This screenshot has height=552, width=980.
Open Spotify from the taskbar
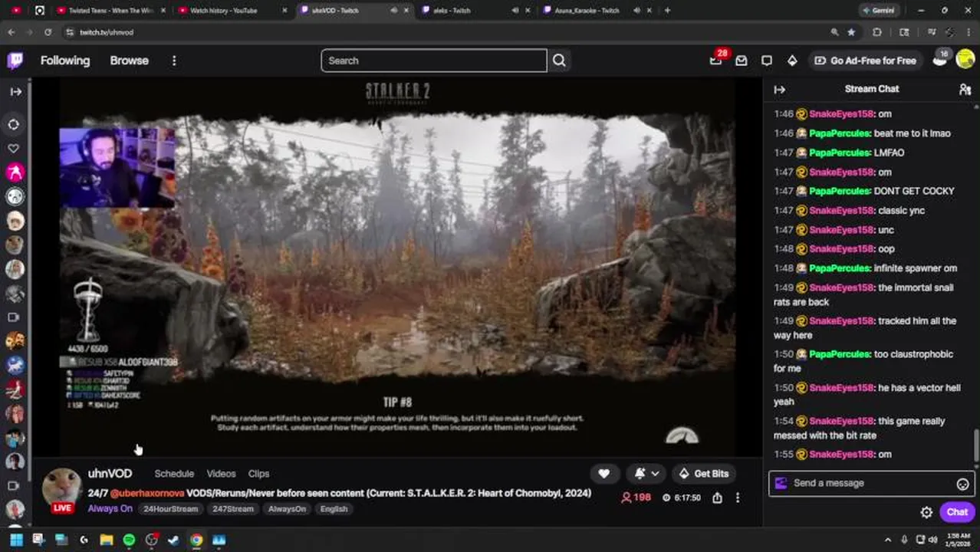pyautogui.click(x=129, y=540)
